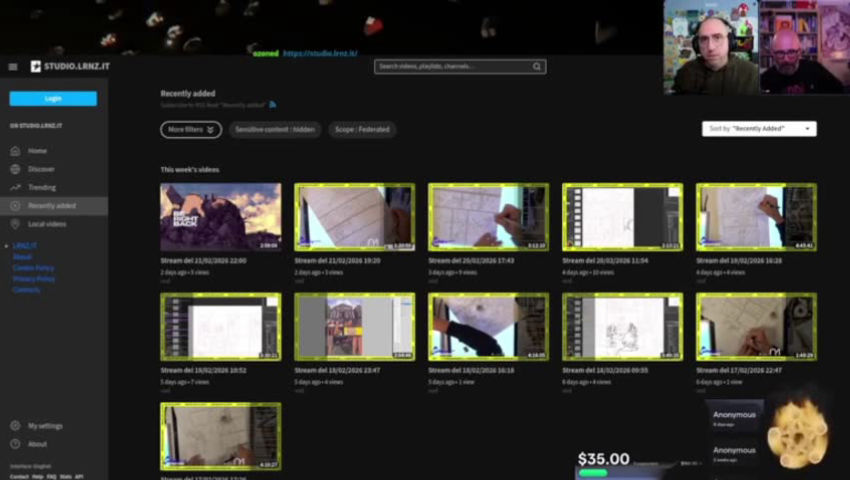The image size is (850, 480).
Task: Open Discover via its globe icon
Action: (15, 169)
